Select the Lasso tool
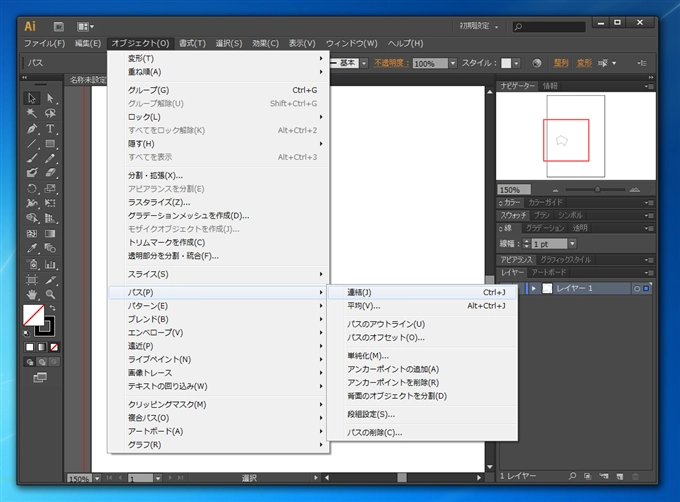Viewport: 680px width, 502px height. pos(50,113)
